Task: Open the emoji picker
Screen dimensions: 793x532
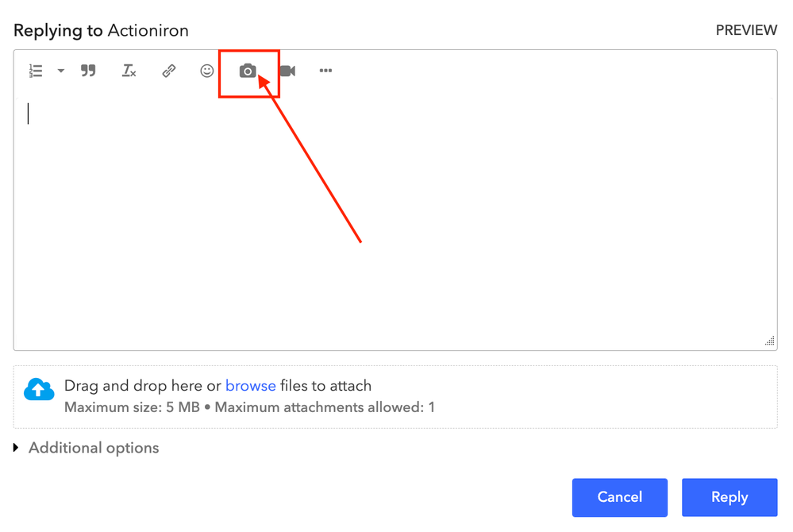Action: pyautogui.click(x=207, y=71)
